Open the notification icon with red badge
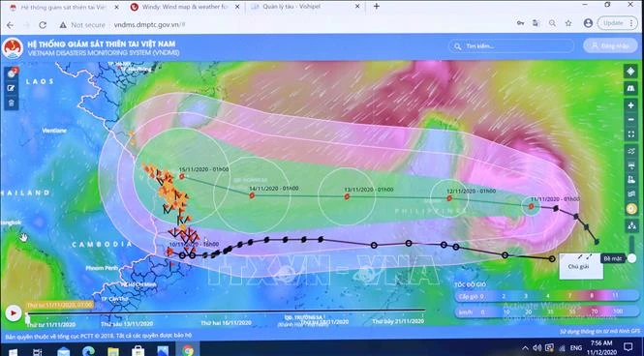The width and height of the screenshot is (644, 356). (x=12, y=73)
